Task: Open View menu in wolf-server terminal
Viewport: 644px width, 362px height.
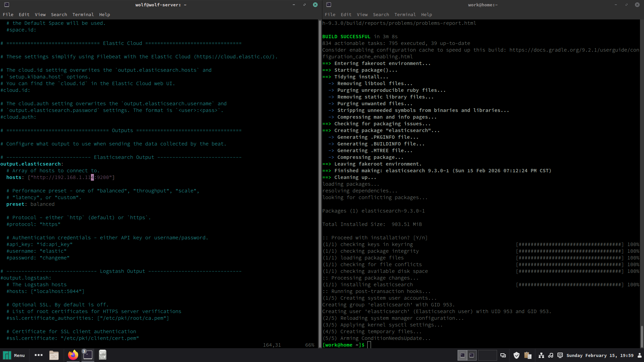Action: (x=40, y=14)
